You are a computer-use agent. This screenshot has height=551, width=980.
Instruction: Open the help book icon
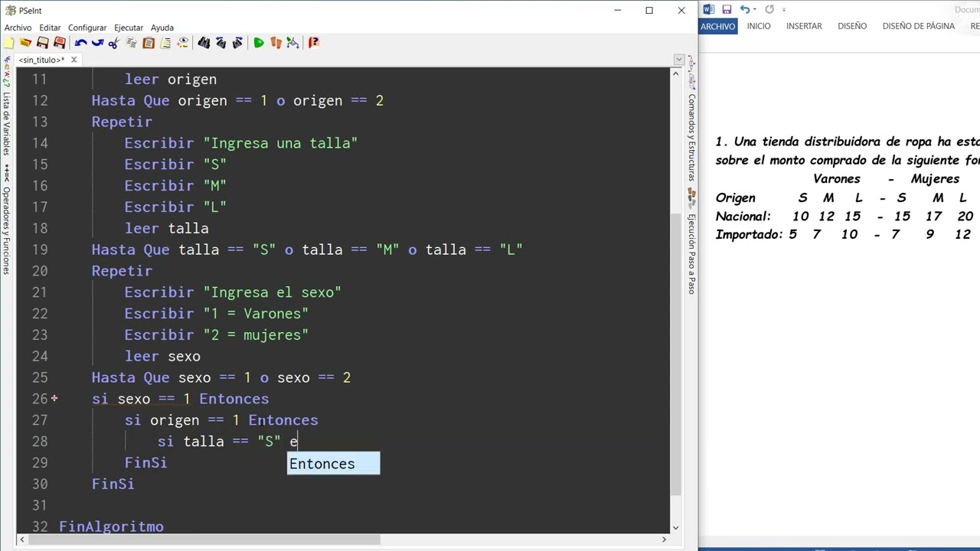click(314, 43)
